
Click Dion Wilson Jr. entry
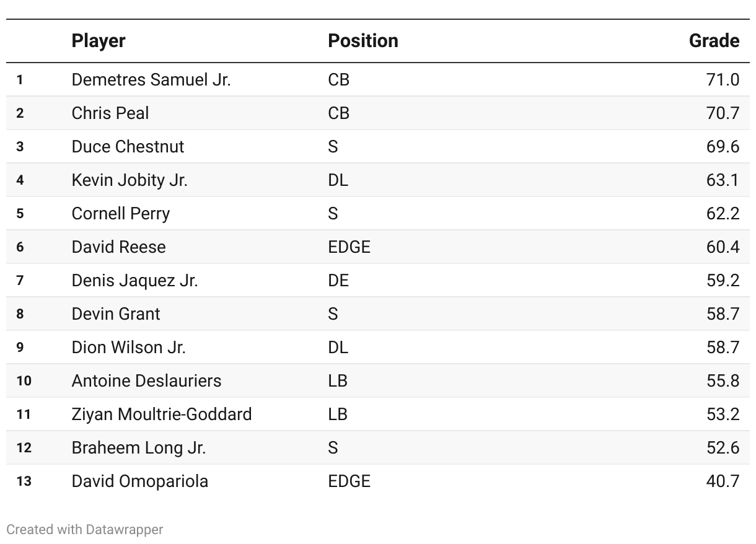click(x=129, y=347)
